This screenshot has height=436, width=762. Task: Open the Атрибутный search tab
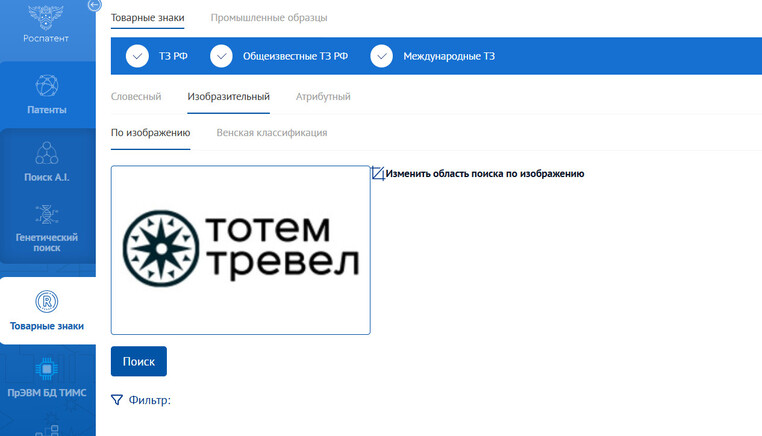pyautogui.click(x=323, y=96)
